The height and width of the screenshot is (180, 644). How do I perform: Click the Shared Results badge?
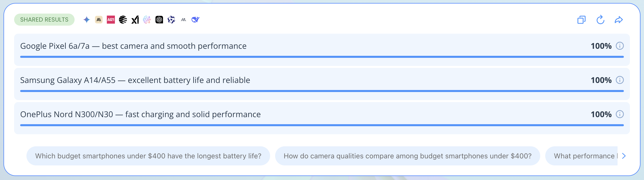[44, 20]
